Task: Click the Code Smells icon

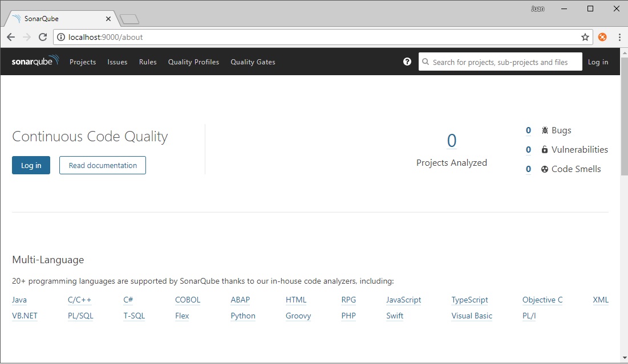Action: (x=545, y=169)
